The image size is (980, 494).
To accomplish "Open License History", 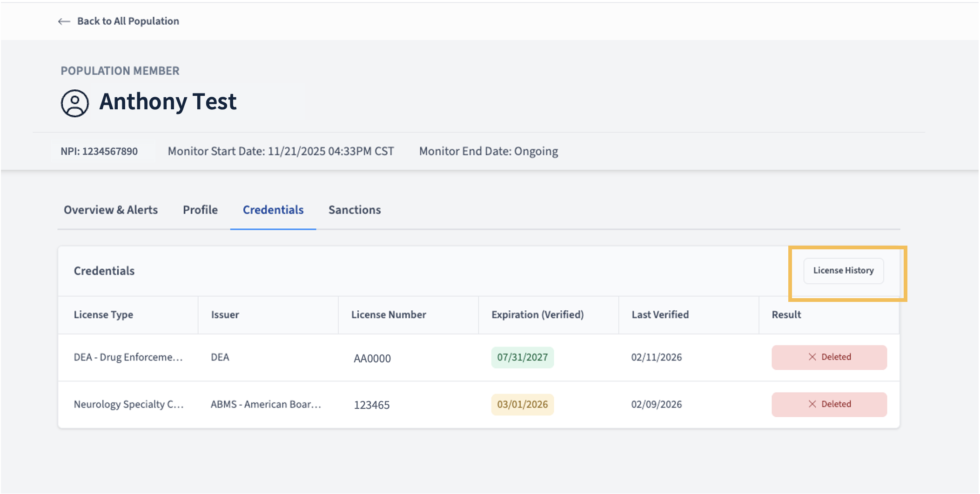I will [843, 271].
